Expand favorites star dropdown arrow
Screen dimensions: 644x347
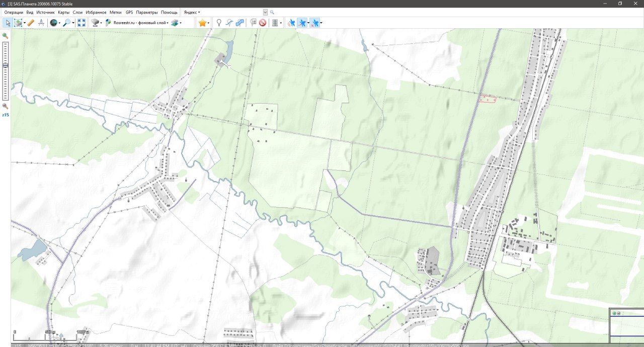click(x=208, y=23)
